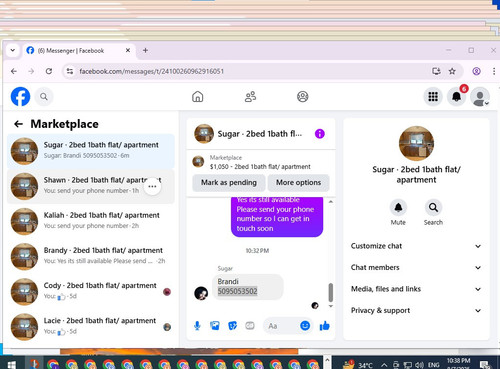The image size is (500, 369).
Task: Click the 34°C weather widget
Action: point(358,365)
